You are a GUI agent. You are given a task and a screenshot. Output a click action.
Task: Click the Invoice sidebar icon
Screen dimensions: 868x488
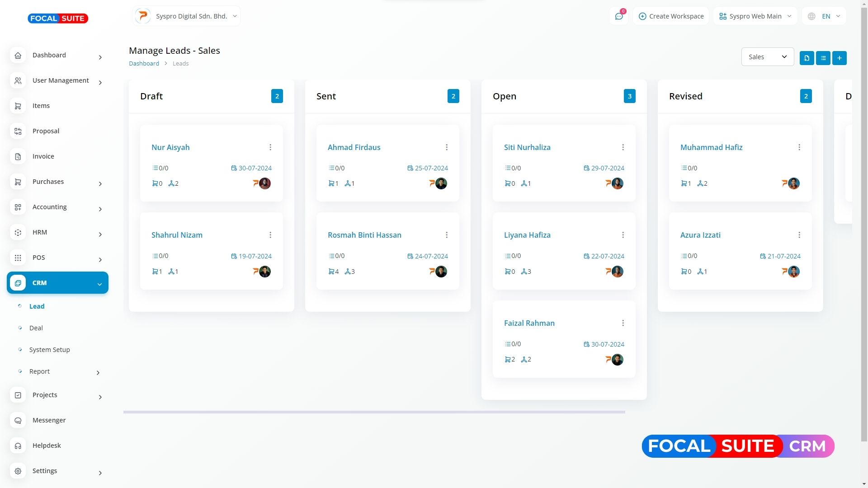18,156
